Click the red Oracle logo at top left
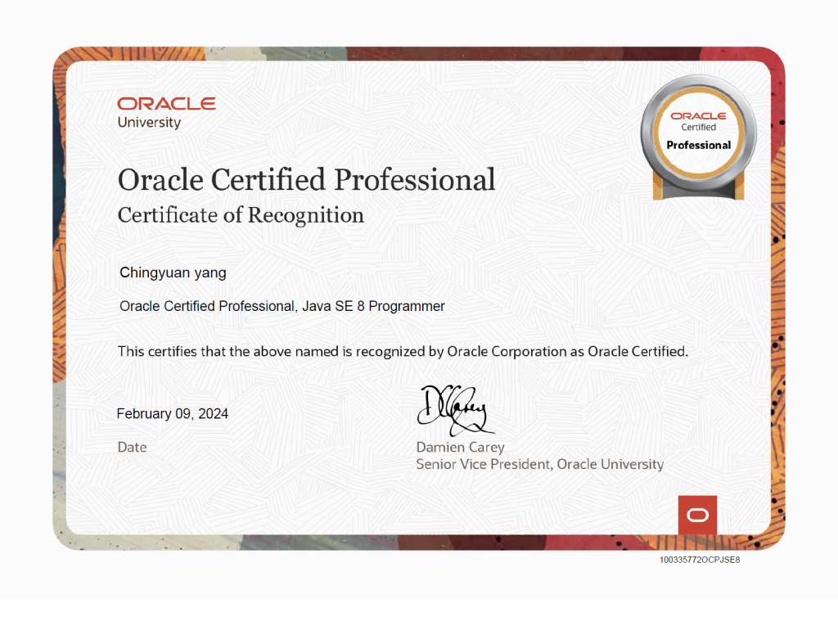 click(x=166, y=104)
